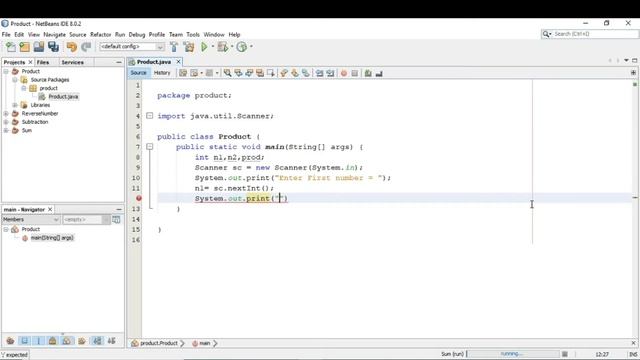Click the Profile Project toolbar icon
Viewport: 640px width, 360px height.
242,47
